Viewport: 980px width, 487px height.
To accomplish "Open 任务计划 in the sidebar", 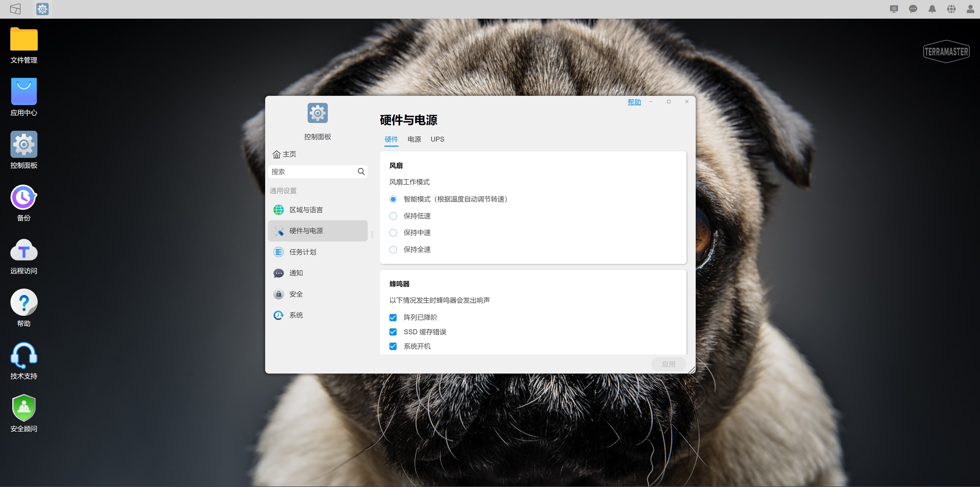I will pyautogui.click(x=302, y=252).
